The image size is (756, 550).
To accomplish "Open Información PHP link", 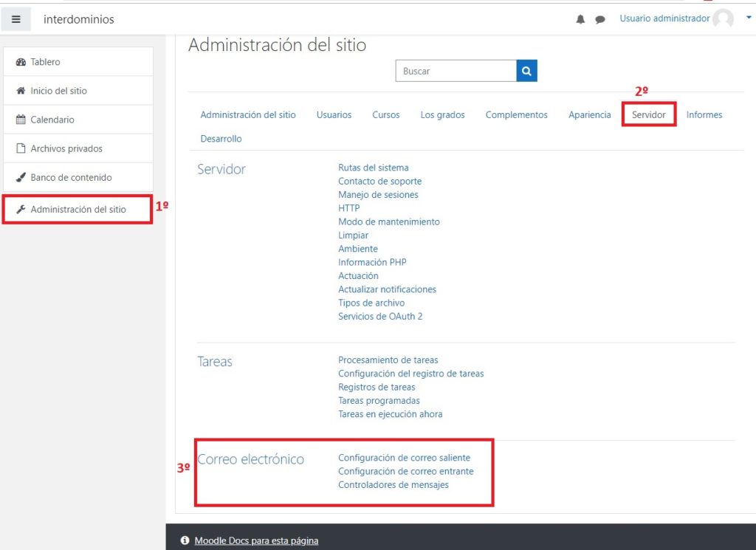I will coord(372,262).
